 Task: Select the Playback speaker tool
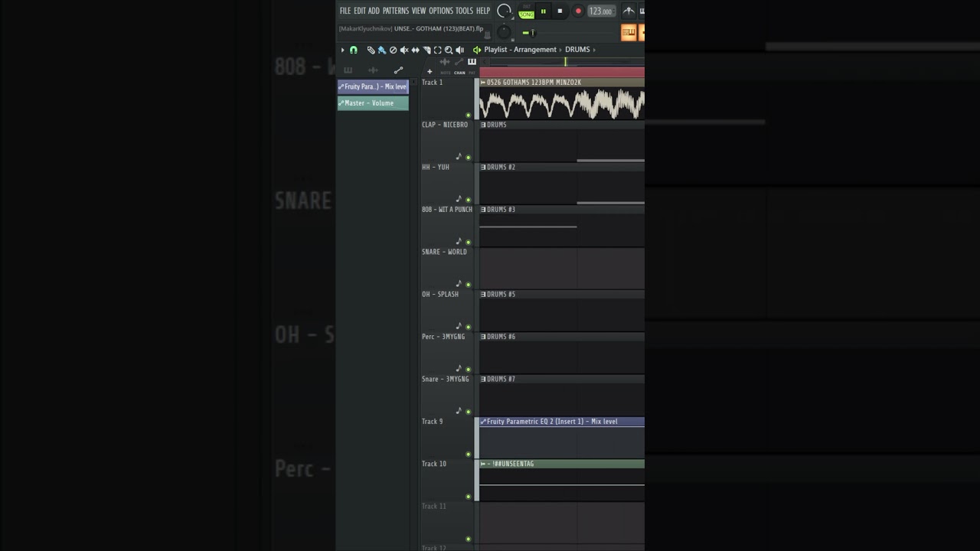click(x=459, y=50)
